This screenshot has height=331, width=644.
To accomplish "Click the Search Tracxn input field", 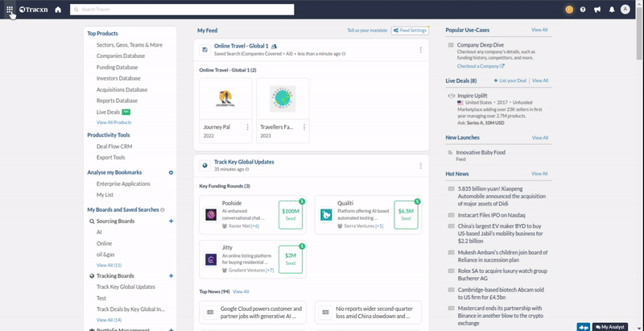I will [x=181, y=10].
